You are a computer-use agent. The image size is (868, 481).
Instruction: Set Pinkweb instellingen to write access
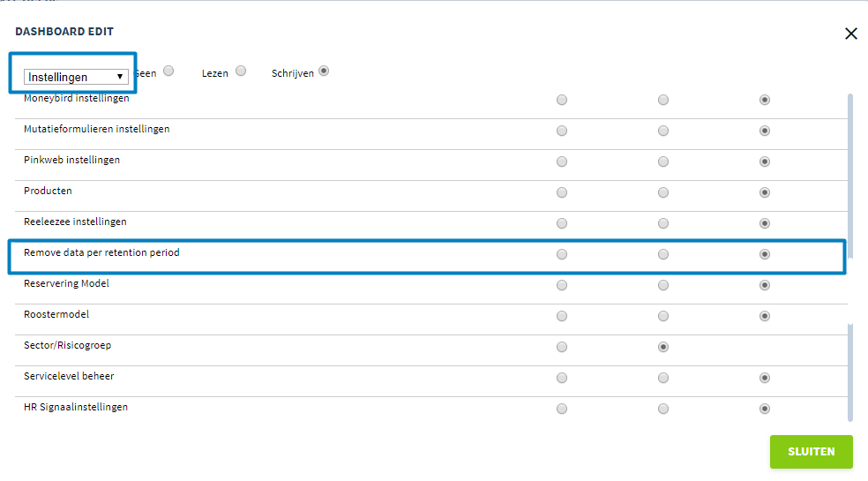pyautogui.click(x=765, y=162)
